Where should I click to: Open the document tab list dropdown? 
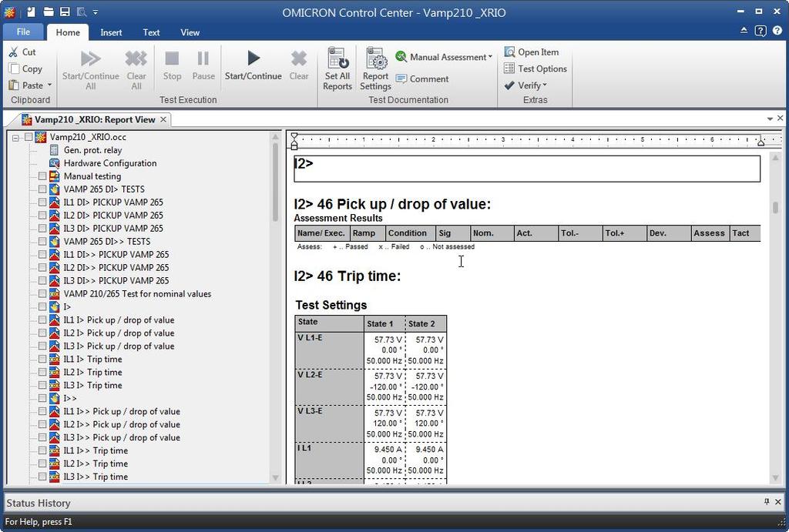tap(770, 119)
